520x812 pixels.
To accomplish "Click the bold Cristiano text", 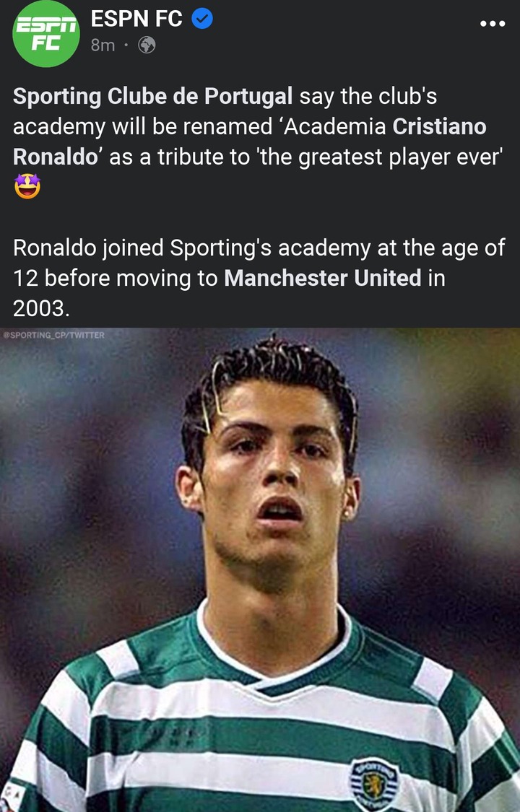I will tap(439, 126).
